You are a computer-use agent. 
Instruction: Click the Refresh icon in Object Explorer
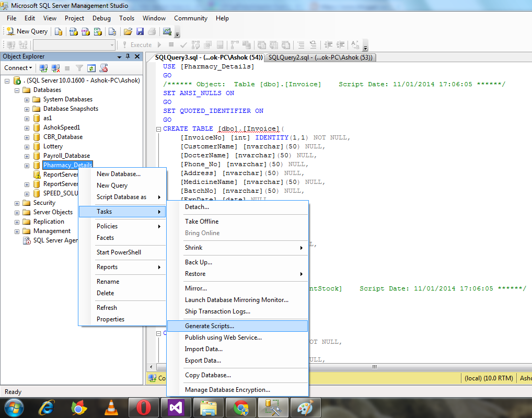[91, 68]
